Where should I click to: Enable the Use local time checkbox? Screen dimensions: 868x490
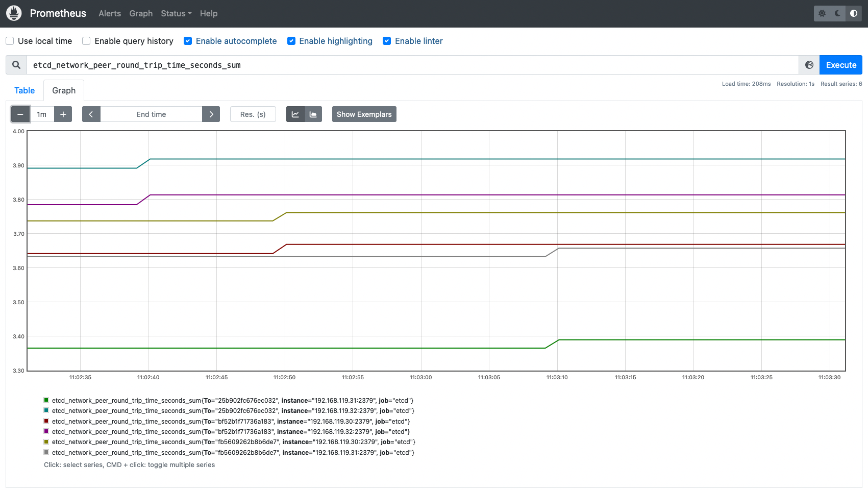click(10, 41)
